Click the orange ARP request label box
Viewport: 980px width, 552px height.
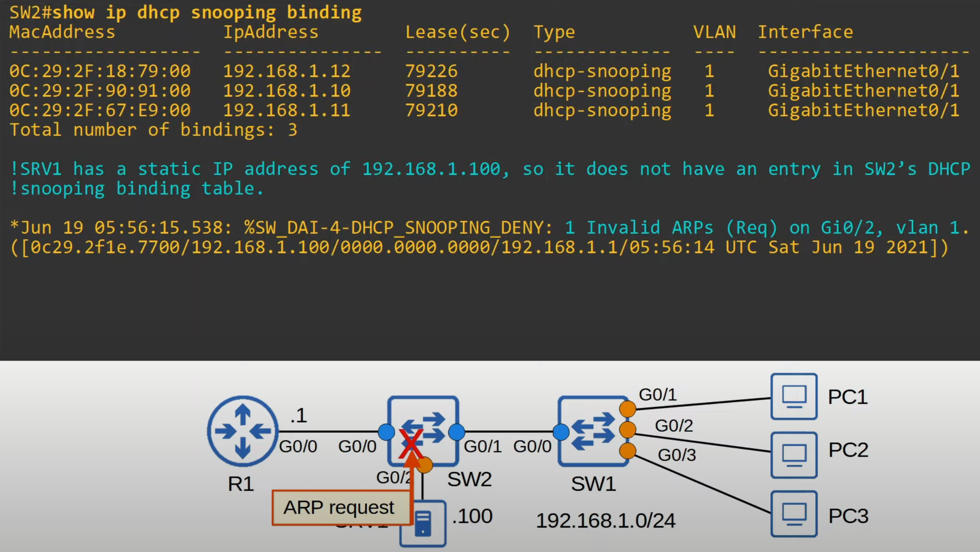click(340, 508)
